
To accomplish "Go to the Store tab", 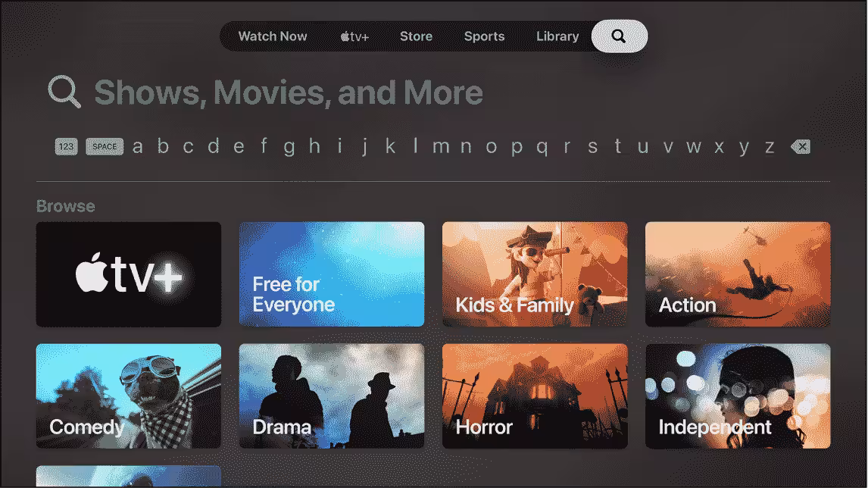I will tap(417, 36).
